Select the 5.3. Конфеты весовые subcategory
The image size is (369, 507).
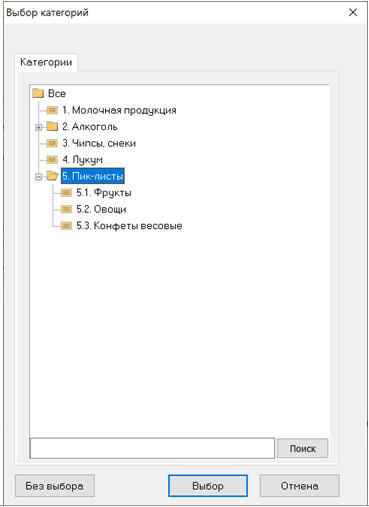coord(129,226)
